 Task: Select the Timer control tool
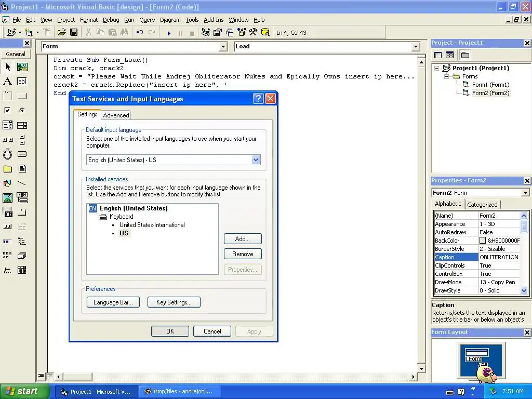[7, 154]
